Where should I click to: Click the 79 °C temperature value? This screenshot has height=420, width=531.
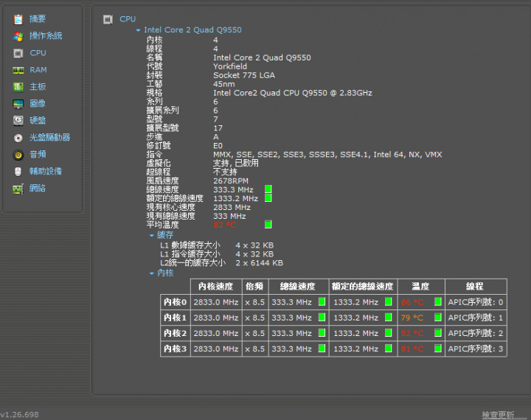click(x=412, y=318)
